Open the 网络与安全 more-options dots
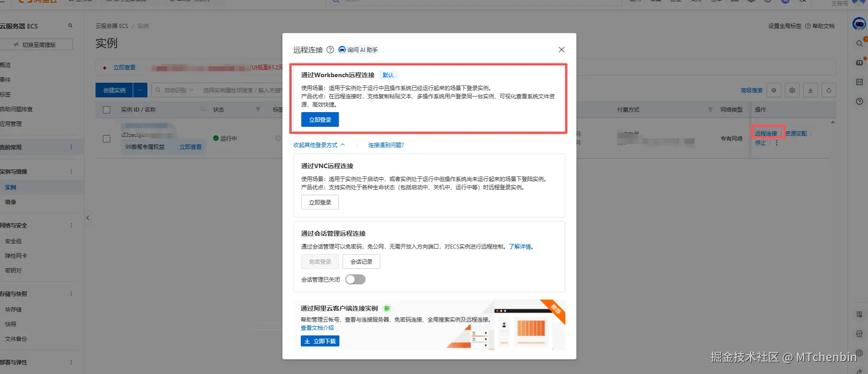 71,225
